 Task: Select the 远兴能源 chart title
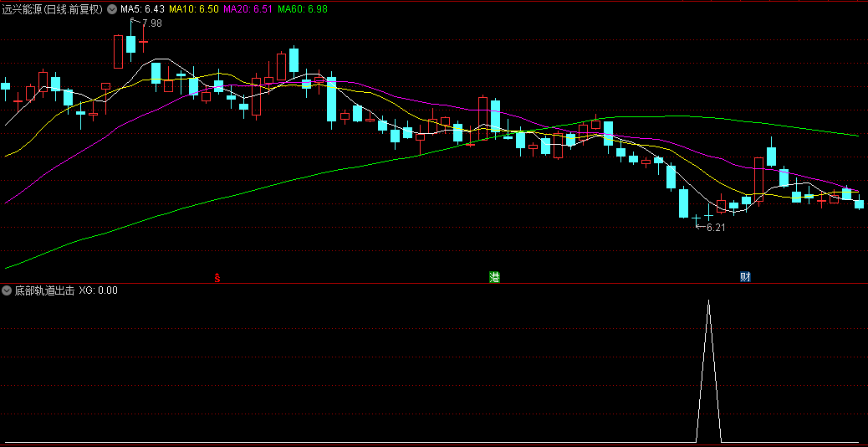53,9
